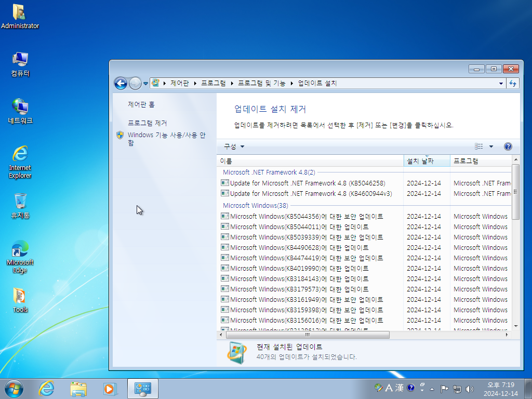The width and height of the screenshot is (532, 399).
Task: Click the volume speaker tray icon
Action: click(470, 389)
